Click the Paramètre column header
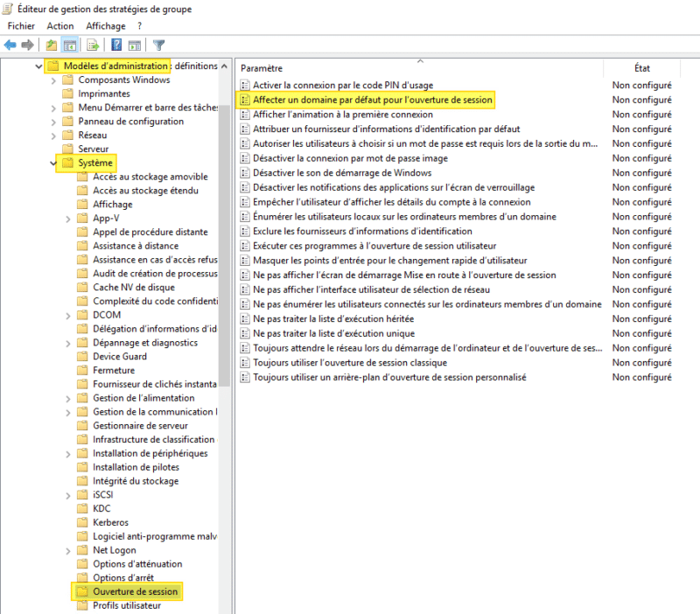The height and width of the screenshot is (614, 700). pyautogui.click(x=262, y=68)
